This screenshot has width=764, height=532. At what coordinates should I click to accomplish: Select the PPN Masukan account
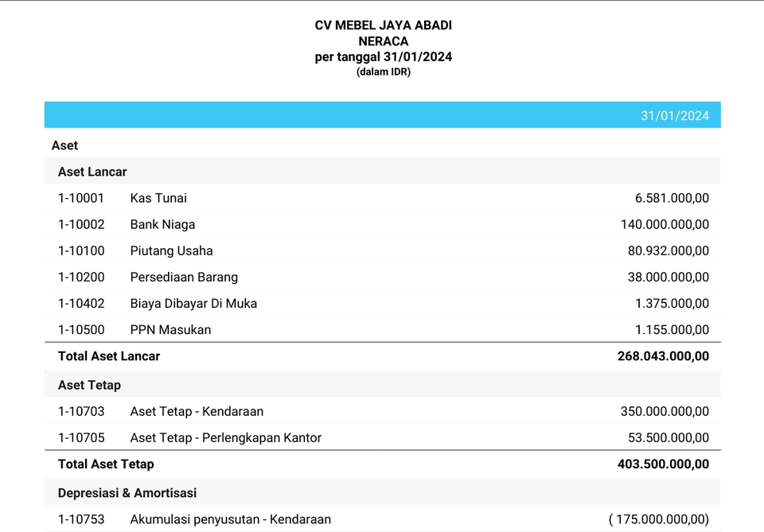(x=170, y=329)
